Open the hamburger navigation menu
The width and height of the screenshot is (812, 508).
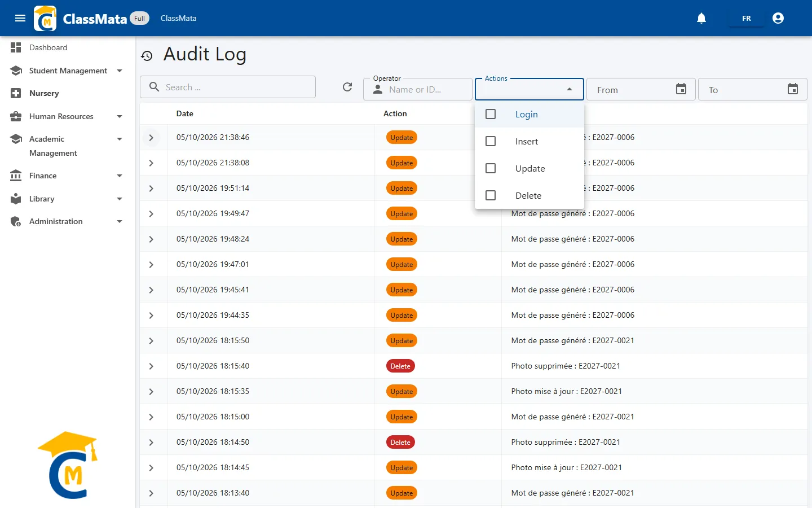point(20,18)
